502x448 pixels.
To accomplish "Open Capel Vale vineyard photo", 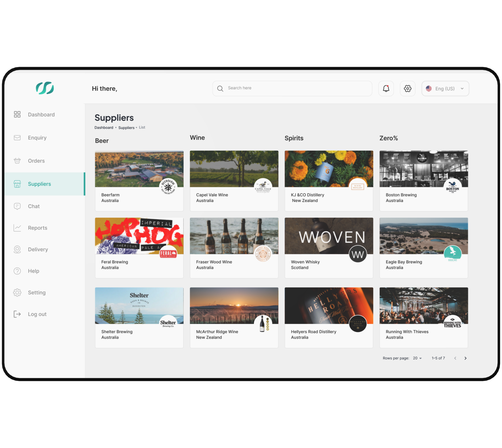I will coord(234,169).
